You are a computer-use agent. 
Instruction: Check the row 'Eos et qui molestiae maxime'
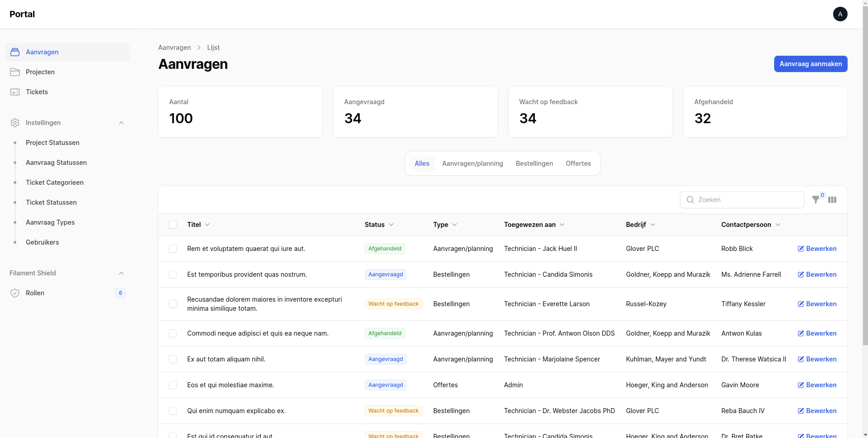pos(173,385)
